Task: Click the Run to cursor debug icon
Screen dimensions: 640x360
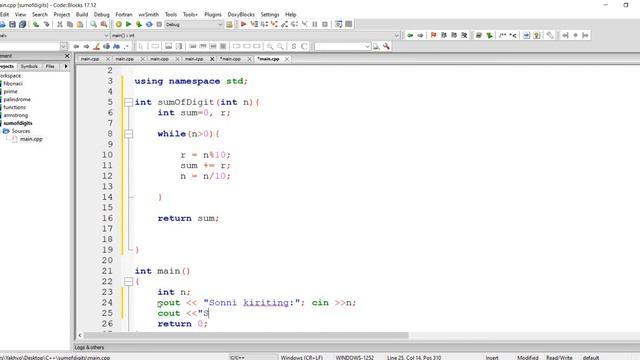Action: click(x=254, y=24)
